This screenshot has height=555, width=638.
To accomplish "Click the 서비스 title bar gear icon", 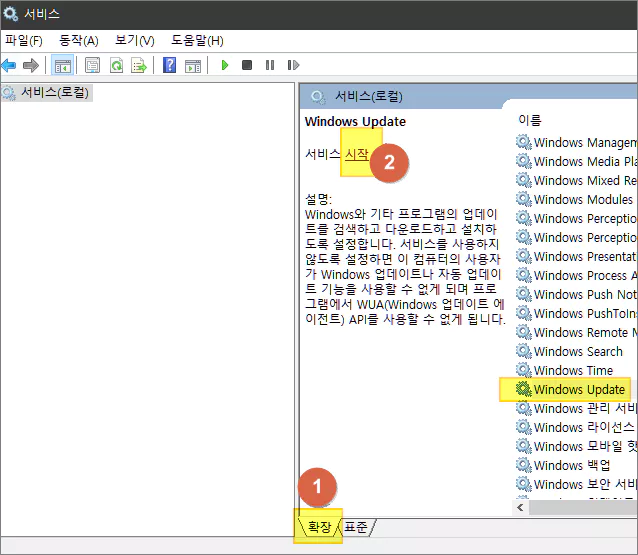I will tap(10, 14).
